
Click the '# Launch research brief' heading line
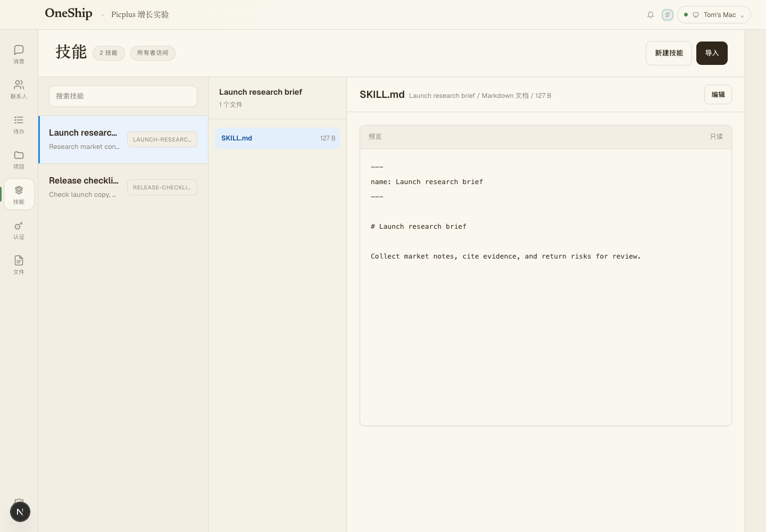coord(419,227)
